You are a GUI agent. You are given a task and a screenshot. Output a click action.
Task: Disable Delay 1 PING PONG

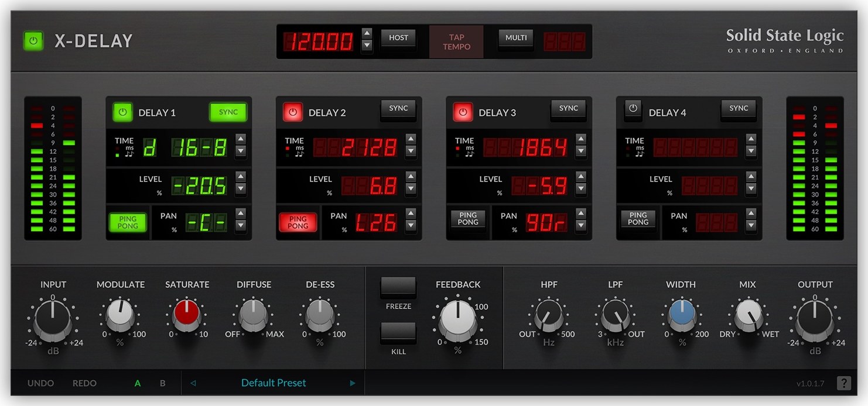(128, 222)
